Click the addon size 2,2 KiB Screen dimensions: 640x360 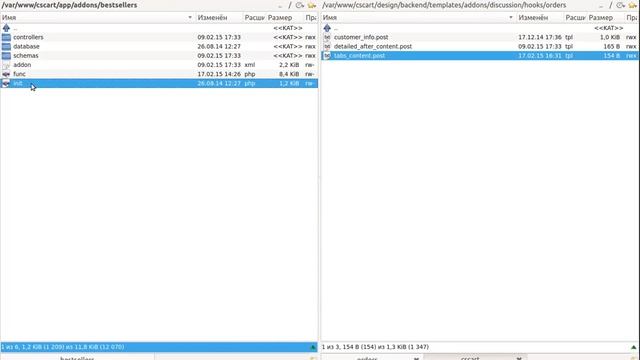(289, 65)
